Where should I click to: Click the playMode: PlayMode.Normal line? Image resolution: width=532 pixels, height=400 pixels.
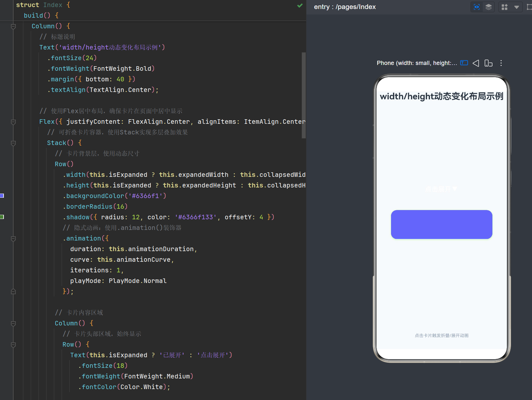[x=118, y=281]
